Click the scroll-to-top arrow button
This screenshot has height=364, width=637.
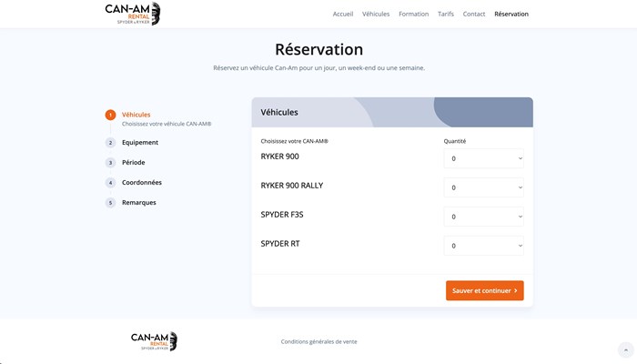(x=626, y=349)
